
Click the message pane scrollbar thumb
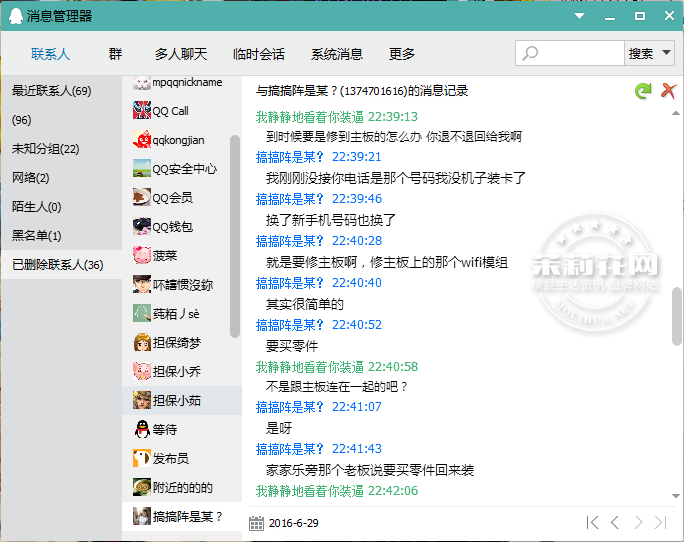click(676, 316)
